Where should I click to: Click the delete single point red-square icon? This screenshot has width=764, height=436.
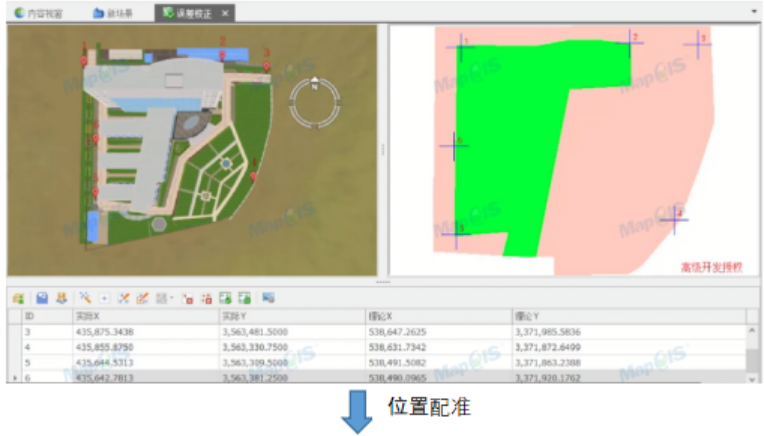[187, 298]
